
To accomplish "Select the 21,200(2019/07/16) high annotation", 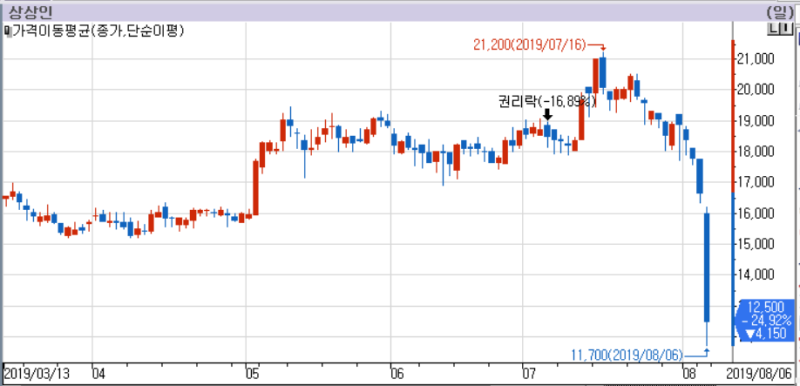I will (531, 45).
